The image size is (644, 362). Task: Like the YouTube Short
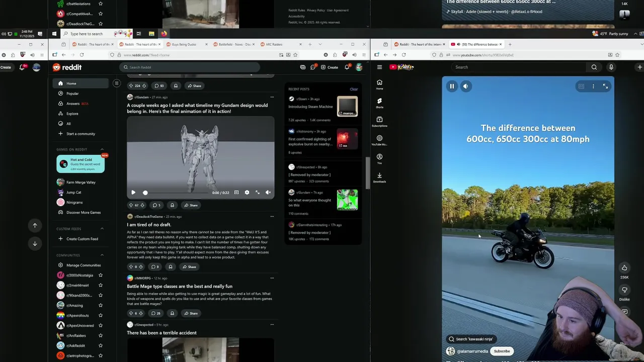(624, 267)
